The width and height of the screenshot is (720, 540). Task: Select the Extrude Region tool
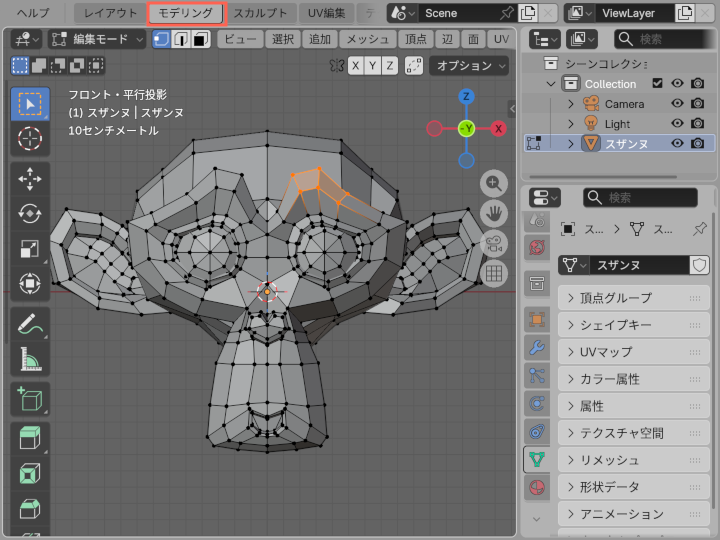30,439
